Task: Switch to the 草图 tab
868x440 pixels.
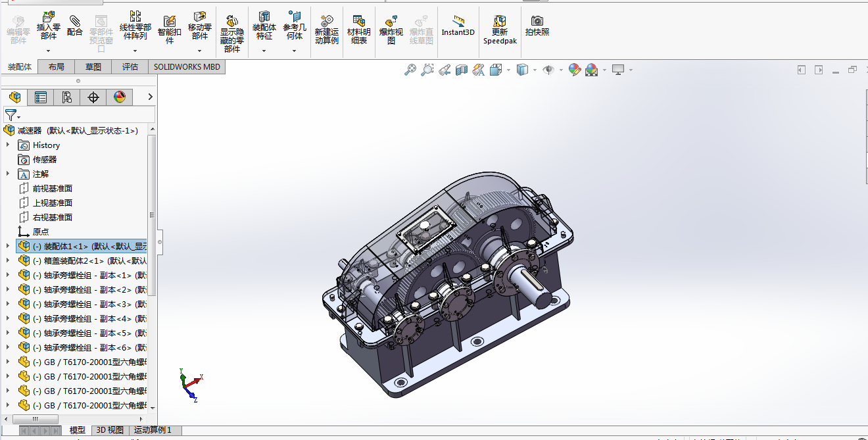Action: click(93, 66)
